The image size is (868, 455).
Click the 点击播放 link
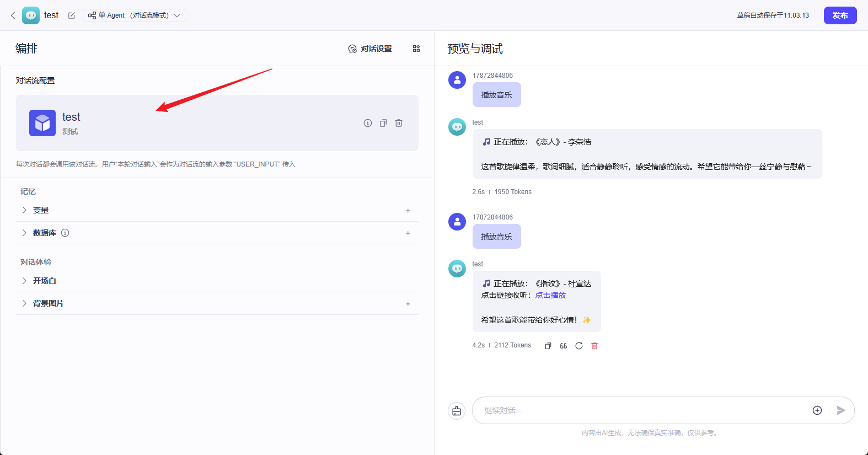[x=550, y=295]
